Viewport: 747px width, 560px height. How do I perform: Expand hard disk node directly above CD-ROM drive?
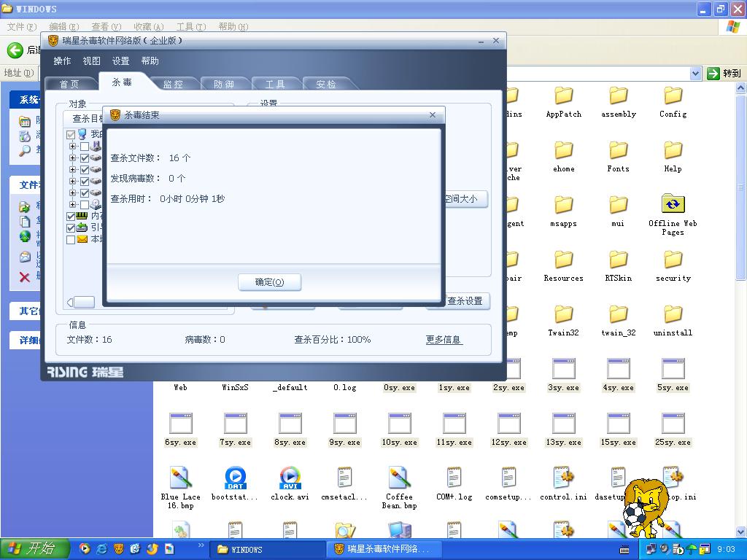coord(72,192)
